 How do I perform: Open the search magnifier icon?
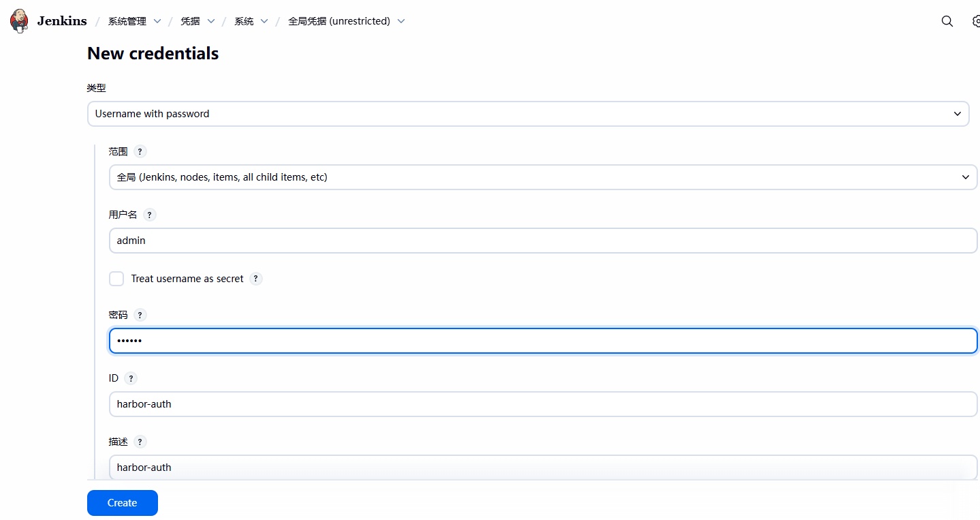[947, 21]
